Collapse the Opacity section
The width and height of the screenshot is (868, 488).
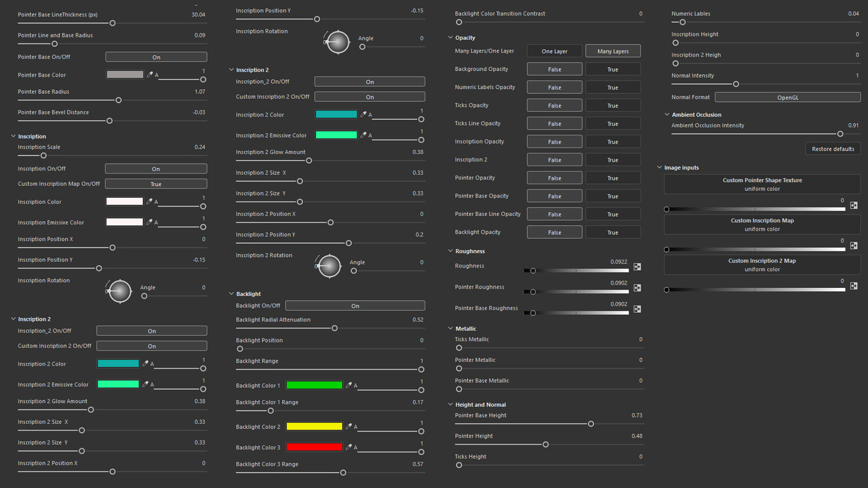point(450,38)
